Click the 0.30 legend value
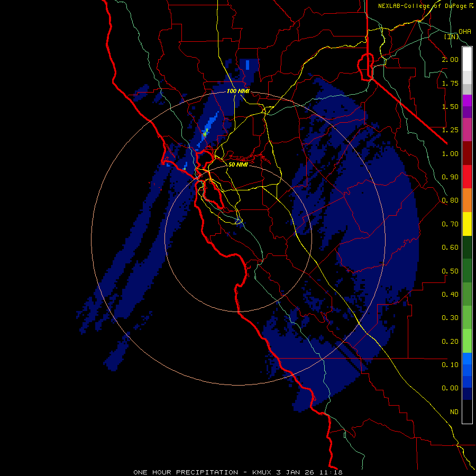This screenshot has height=476, width=476. (450, 318)
